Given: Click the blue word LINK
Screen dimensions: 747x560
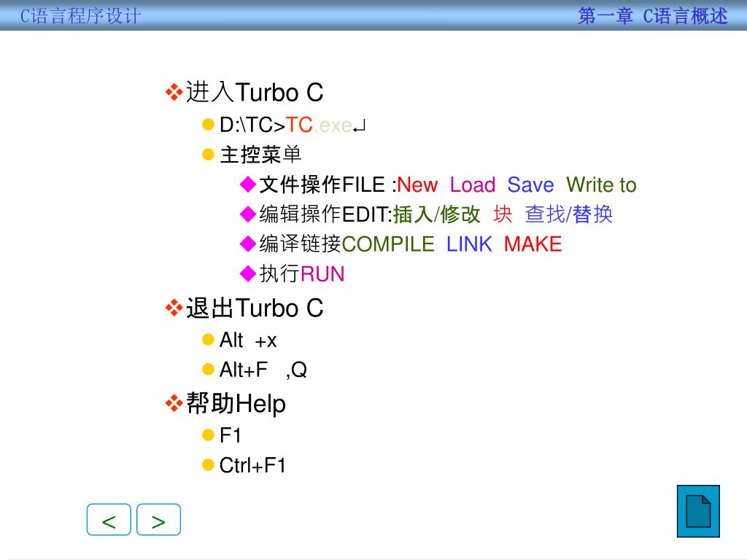Looking at the screenshot, I should pyautogui.click(x=469, y=244).
